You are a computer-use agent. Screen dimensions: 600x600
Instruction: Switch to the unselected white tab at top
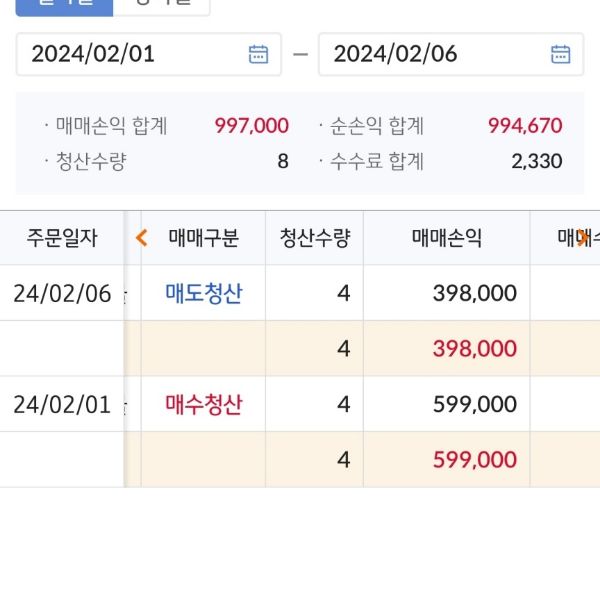160,6
